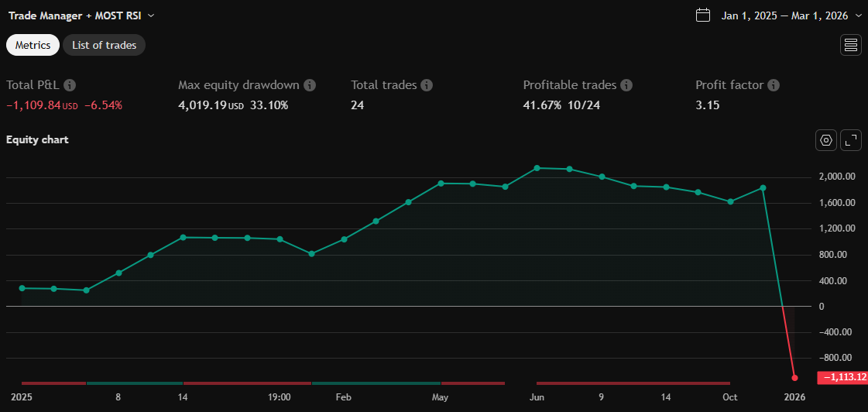Click the Profit factor info icon
The height and width of the screenshot is (412, 868).
(x=774, y=85)
